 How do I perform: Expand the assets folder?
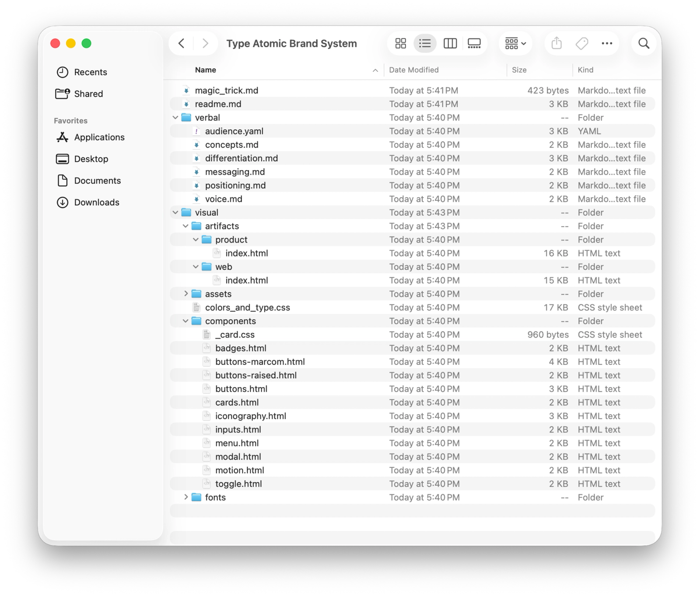point(186,294)
